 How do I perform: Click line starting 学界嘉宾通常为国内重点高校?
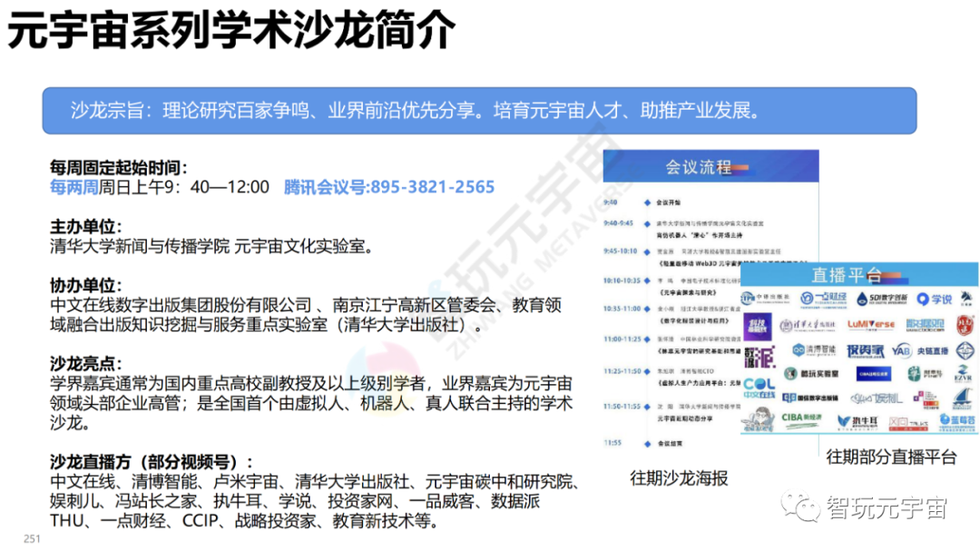(311, 383)
